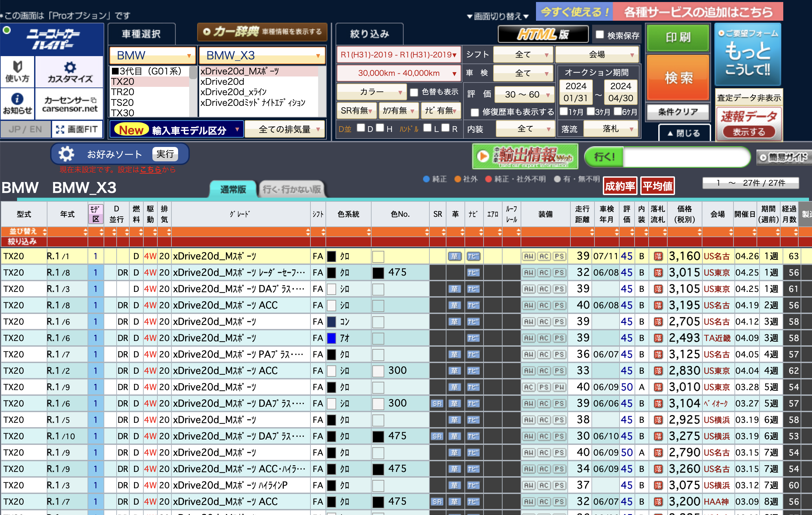Open the 使い方 guide icon
Viewport: 812px width, 515px height.
pyautogui.click(x=17, y=71)
